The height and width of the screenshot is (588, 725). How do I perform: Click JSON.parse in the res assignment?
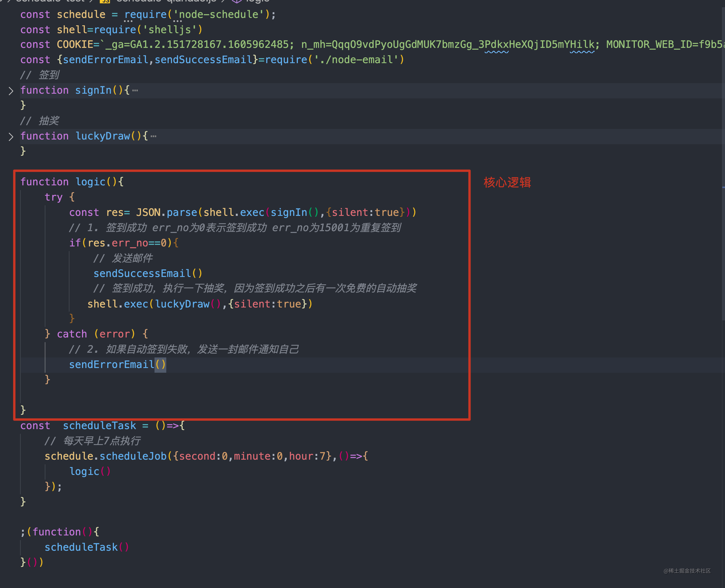167,212
